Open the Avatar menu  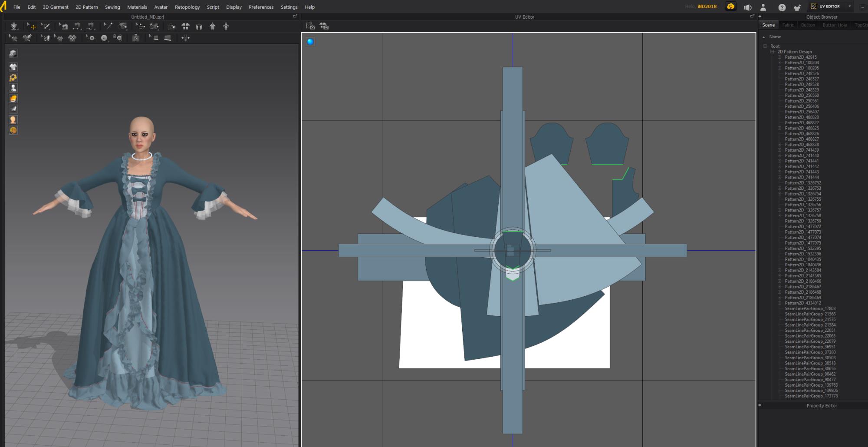tap(161, 7)
